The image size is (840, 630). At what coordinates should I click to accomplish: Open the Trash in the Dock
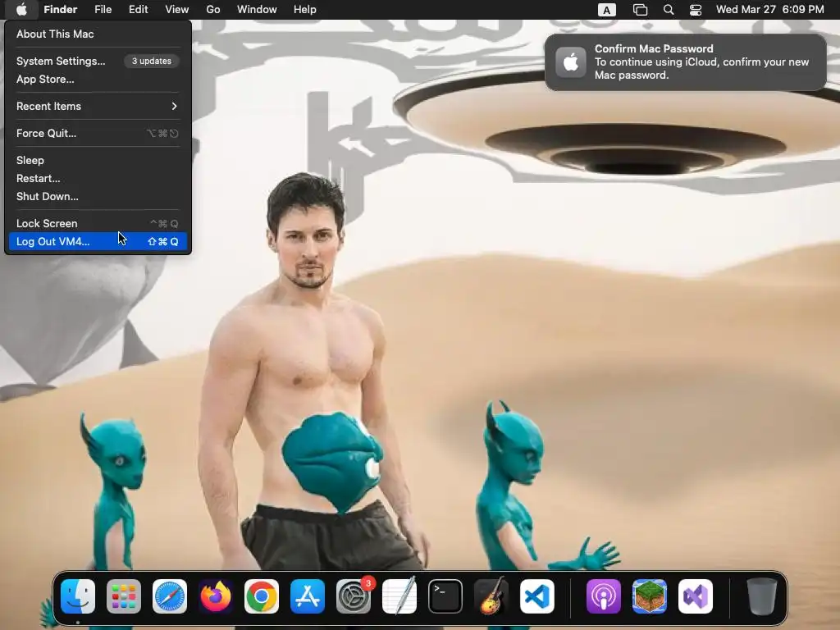(x=762, y=596)
